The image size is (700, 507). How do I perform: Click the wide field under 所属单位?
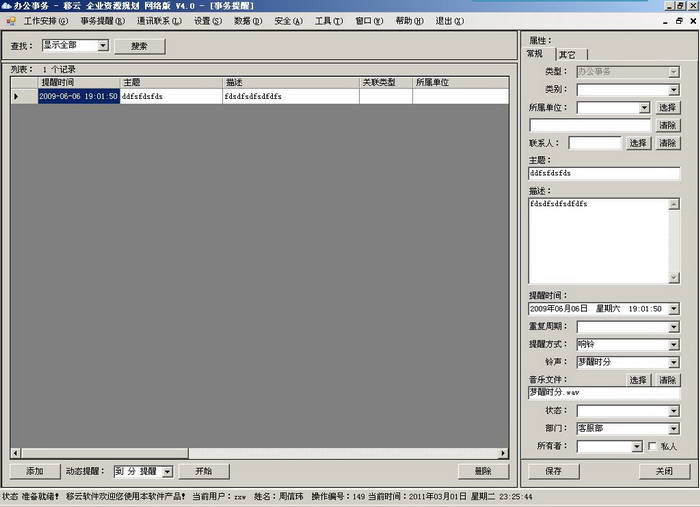[x=590, y=125]
